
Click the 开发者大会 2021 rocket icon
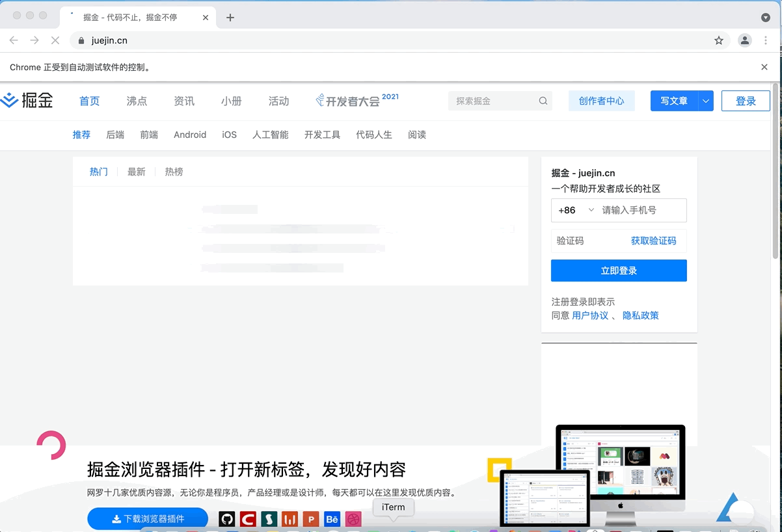tap(319, 100)
